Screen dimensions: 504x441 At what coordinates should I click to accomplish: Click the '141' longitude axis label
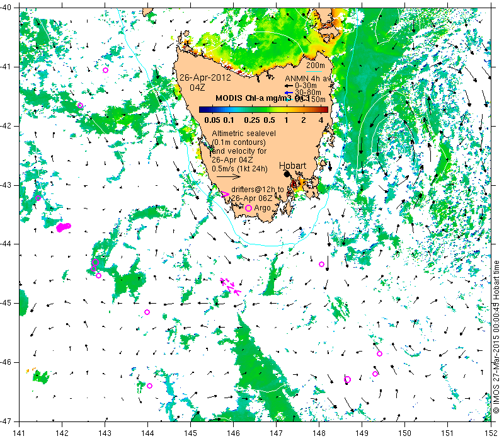[19, 433]
